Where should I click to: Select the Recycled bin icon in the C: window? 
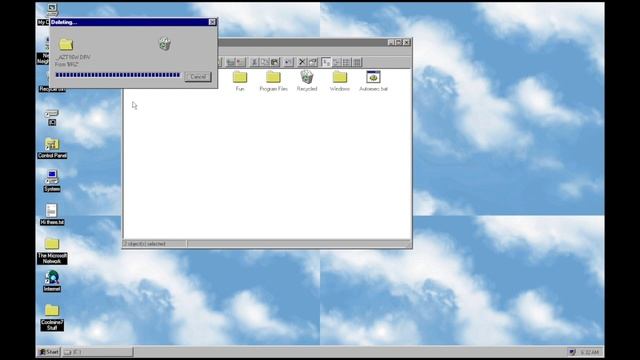coord(307,80)
